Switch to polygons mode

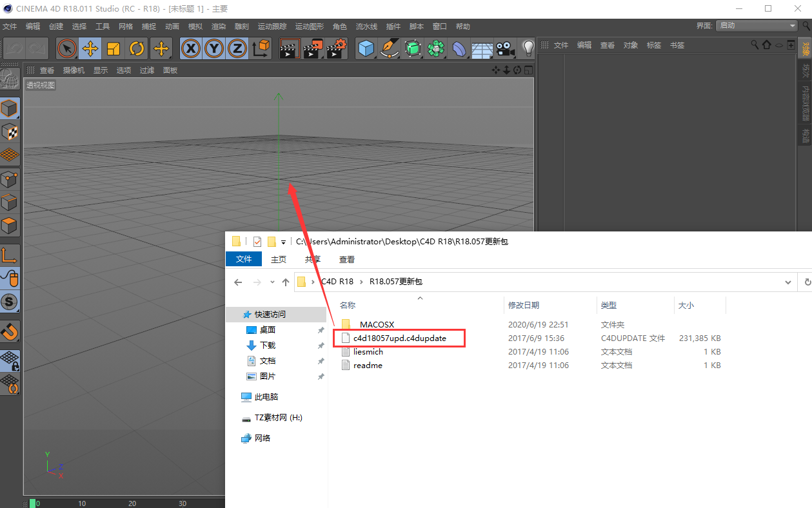(10, 226)
